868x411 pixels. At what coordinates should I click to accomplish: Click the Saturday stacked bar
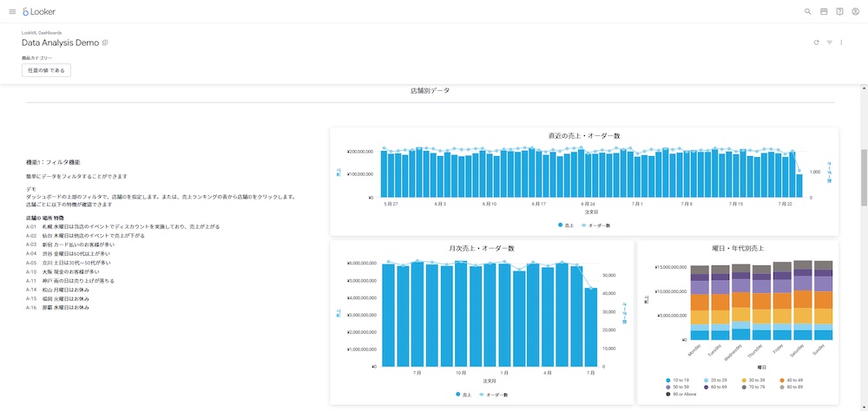pyautogui.click(x=803, y=300)
